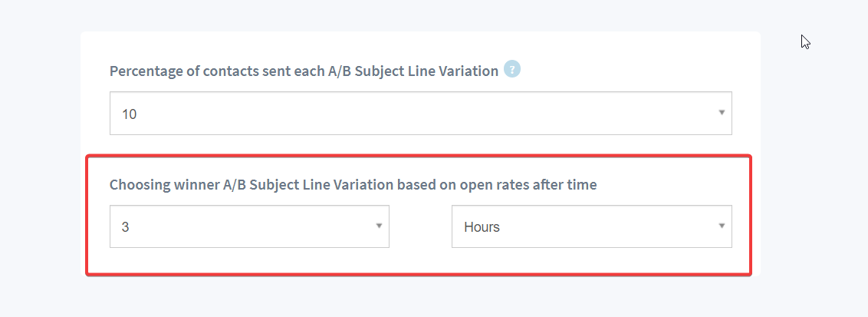Viewport: 868px width, 317px height.
Task: Click the arrow on the Hours dropdown
Action: pyautogui.click(x=722, y=226)
